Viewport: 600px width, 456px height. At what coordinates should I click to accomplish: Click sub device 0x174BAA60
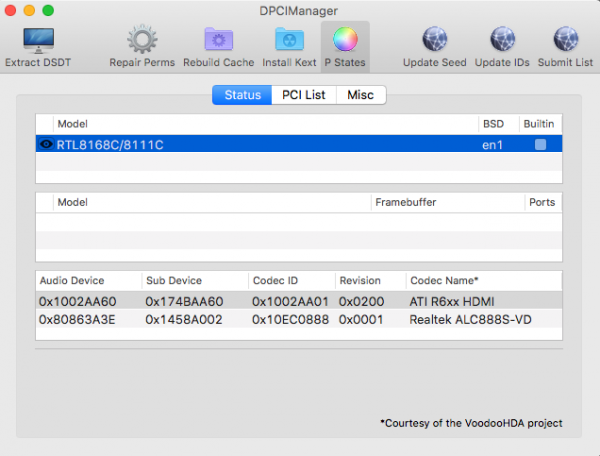tap(184, 301)
